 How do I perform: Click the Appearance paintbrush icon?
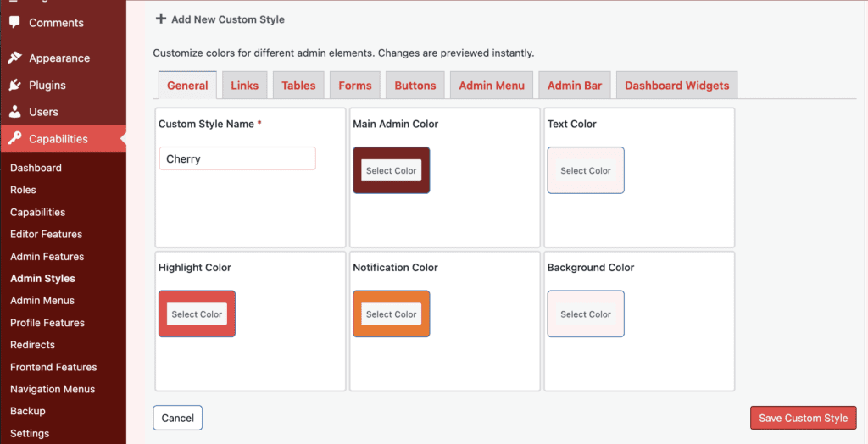coord(14,58)
